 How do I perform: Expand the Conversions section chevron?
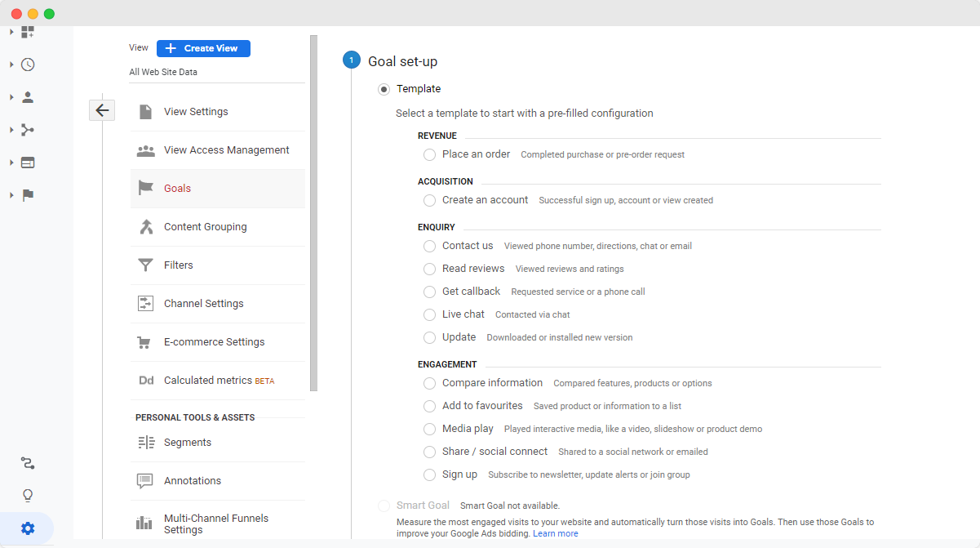pos(10,195)
